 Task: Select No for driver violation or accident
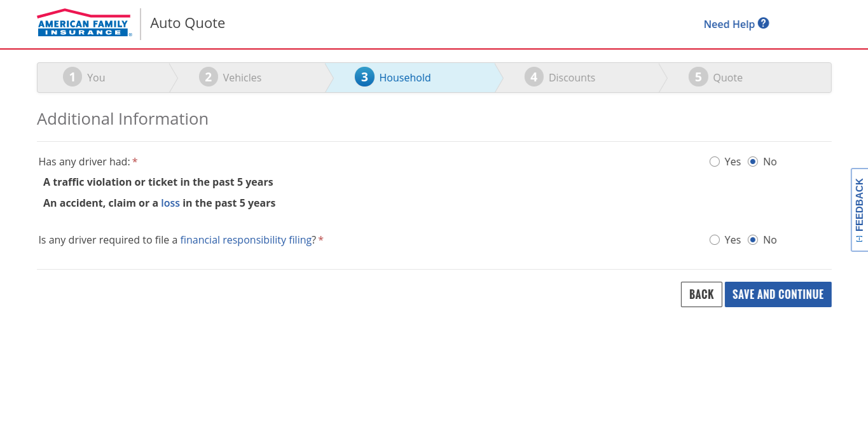click(x=753, y=162)
